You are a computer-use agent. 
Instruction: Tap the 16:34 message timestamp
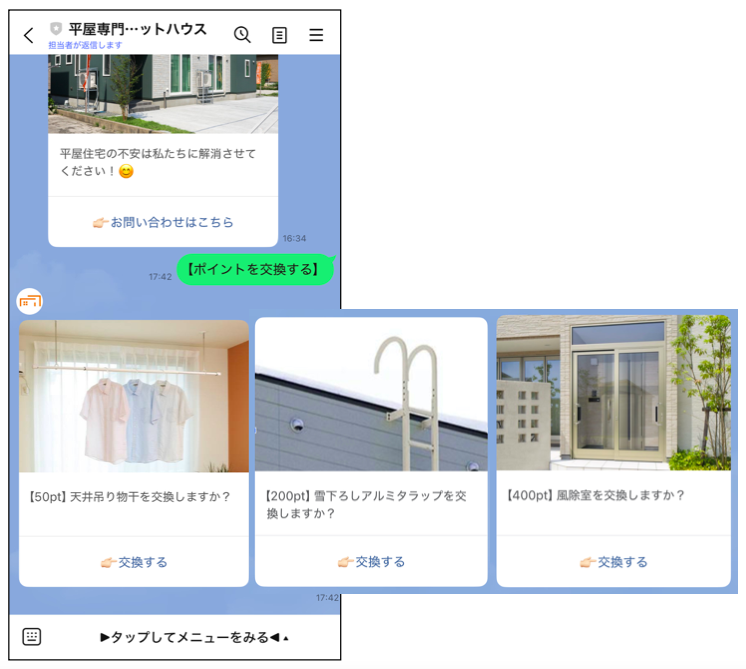(x=294, y=238)
